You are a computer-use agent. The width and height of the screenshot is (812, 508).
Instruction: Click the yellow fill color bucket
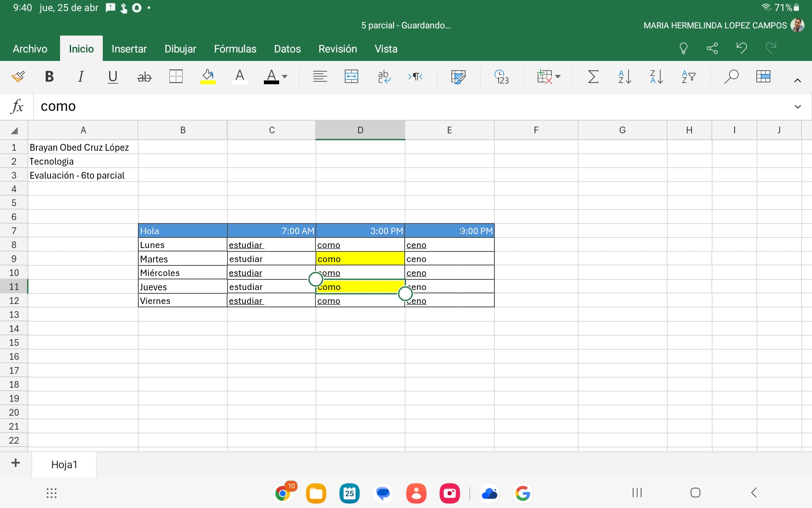[x=208, y=77]
